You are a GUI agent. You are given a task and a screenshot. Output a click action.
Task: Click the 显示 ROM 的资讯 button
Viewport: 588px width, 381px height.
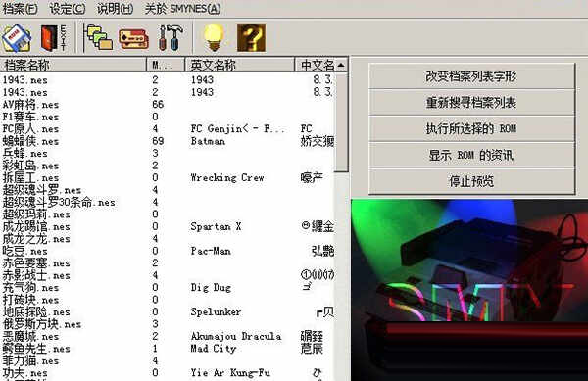point(471,155)
